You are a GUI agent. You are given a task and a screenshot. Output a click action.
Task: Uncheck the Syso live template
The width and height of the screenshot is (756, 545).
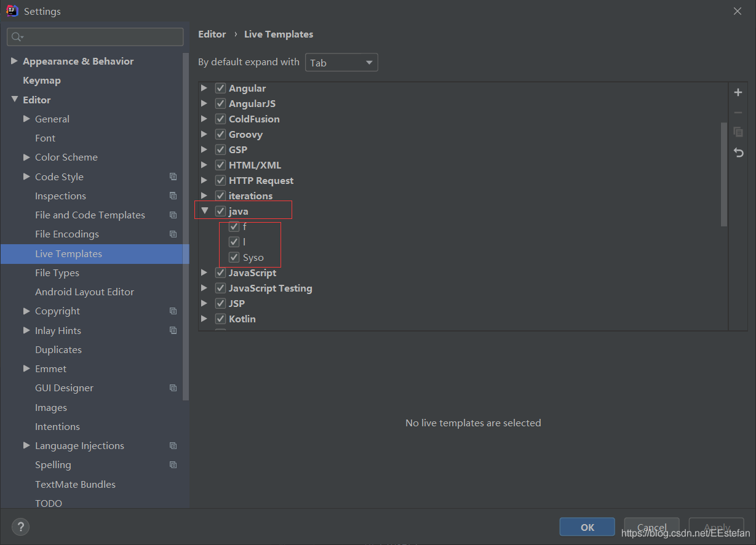point(234,257)
